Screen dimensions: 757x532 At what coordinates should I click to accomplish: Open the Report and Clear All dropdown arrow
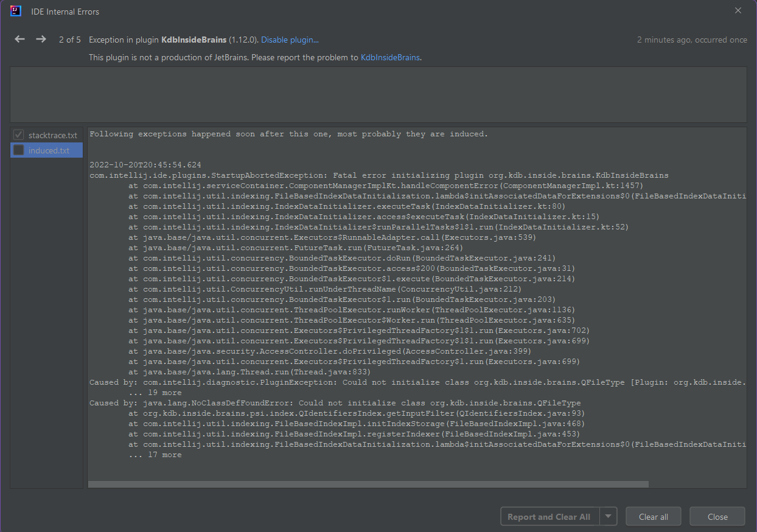(x=609, y=517)
